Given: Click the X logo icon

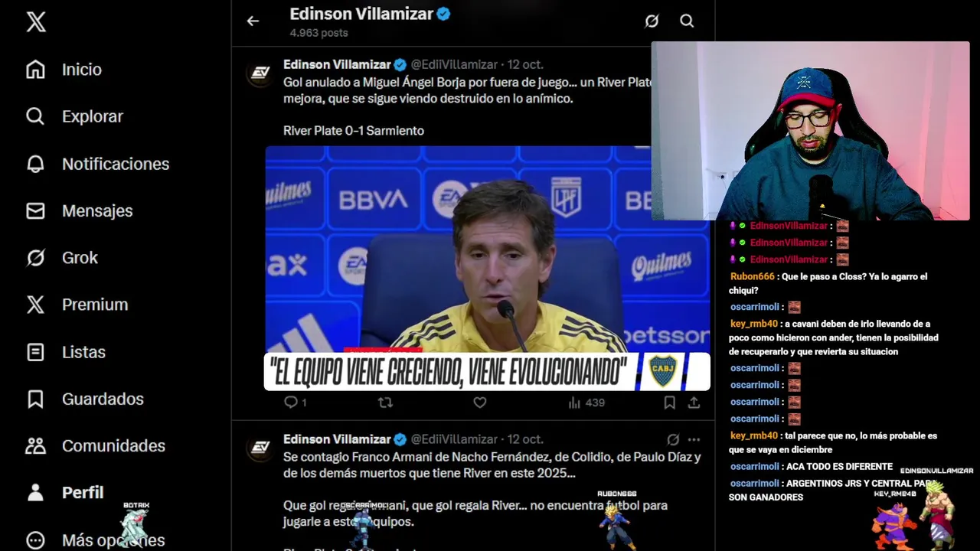Looking at the screenshot, I should point(36,21).
